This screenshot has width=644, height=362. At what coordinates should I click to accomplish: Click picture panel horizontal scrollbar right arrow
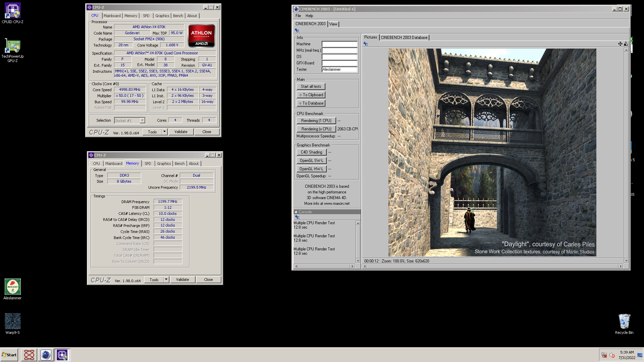(x=621, y=266)
